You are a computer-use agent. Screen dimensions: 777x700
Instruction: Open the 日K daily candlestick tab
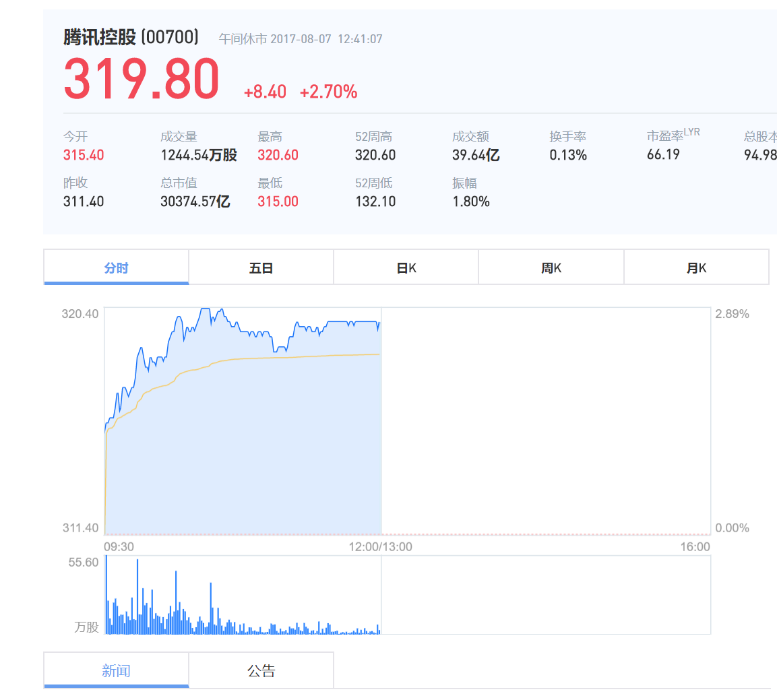pyautogui.click(x=406, y=267)
